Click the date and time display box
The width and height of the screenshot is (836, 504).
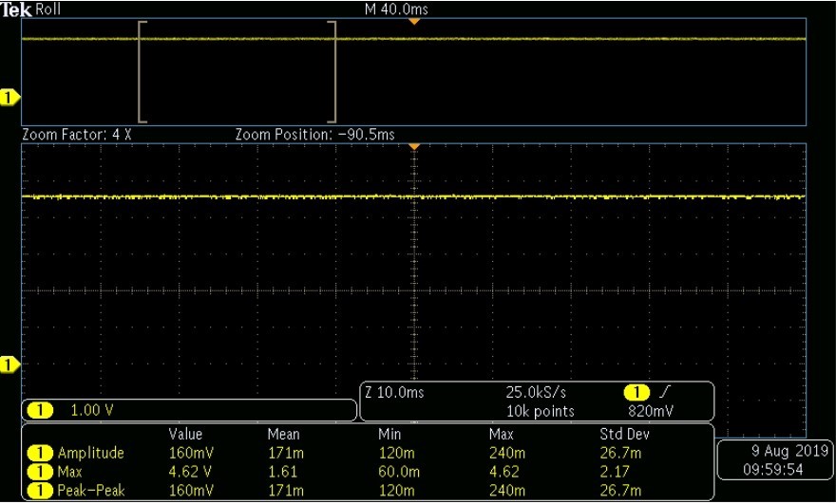[x=774, y=460]
